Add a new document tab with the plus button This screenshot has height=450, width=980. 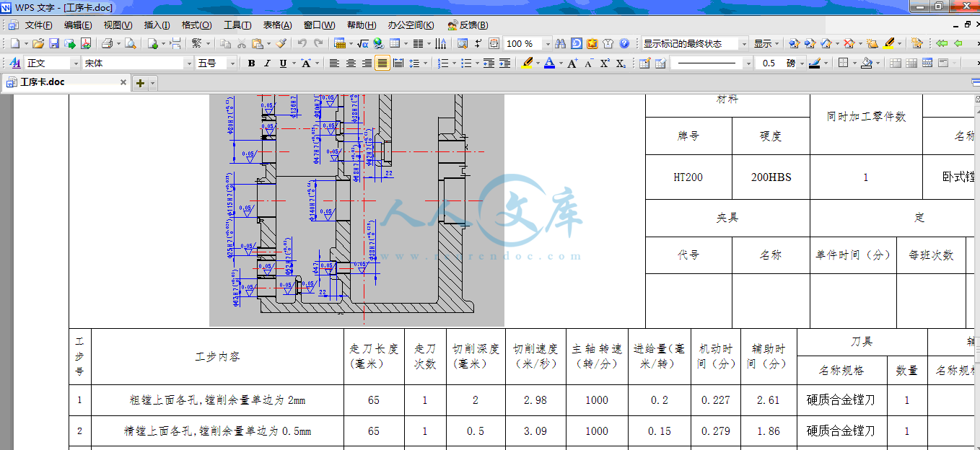point(140,83)
